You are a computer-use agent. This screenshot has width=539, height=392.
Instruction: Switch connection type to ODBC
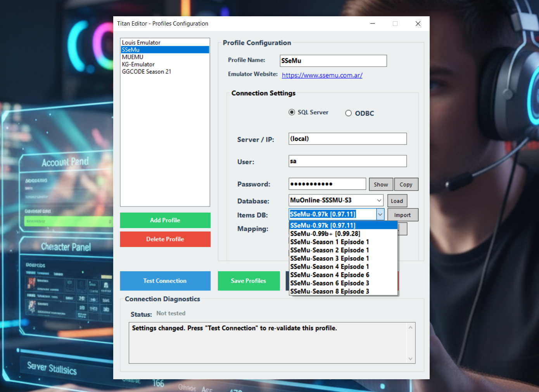tap(348, 113)
